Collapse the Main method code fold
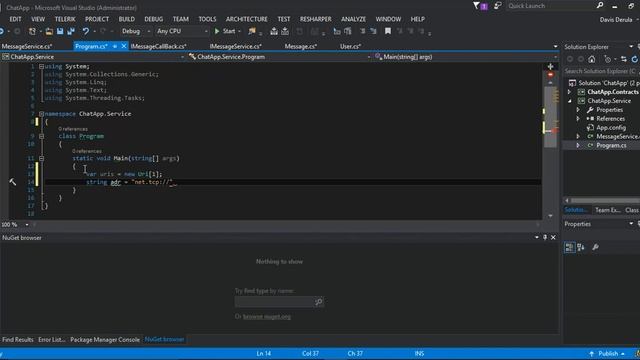 [41, 158]
